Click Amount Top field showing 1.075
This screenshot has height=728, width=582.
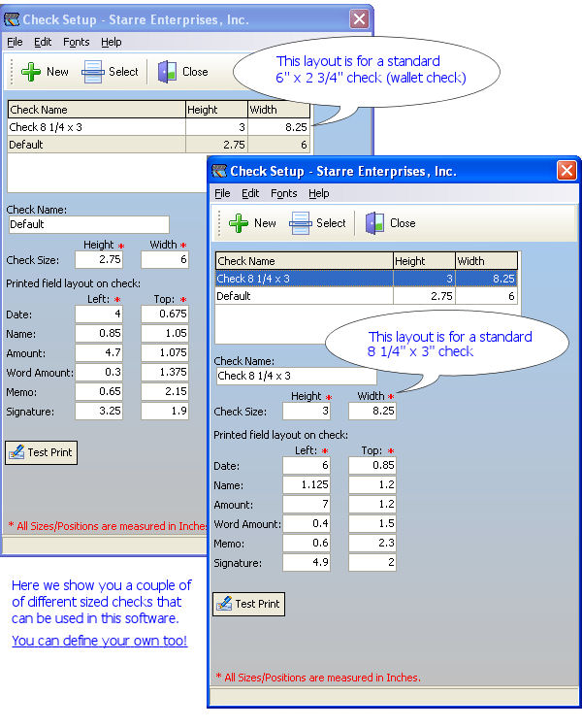click(165, 353)
